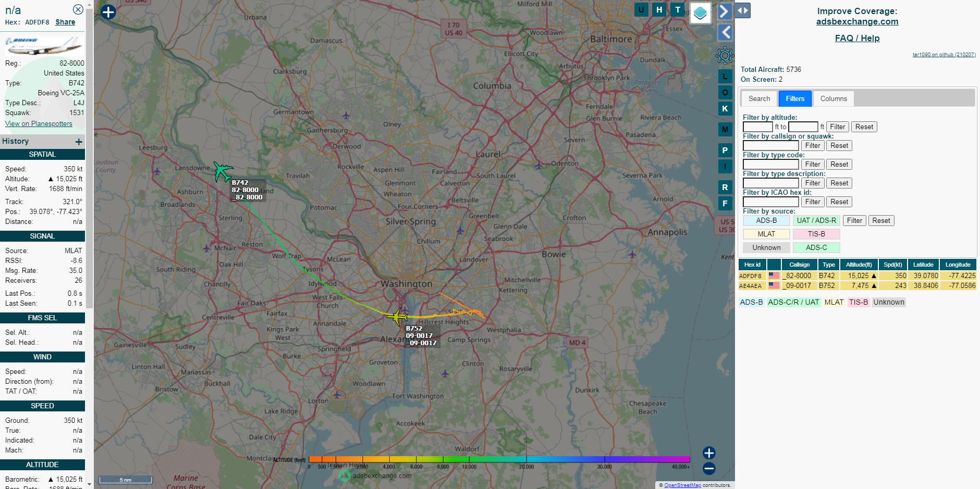The width and height of the screenshot is (980, 489).
Task: Select TIS-B source filter option
Action: point(816,234)
